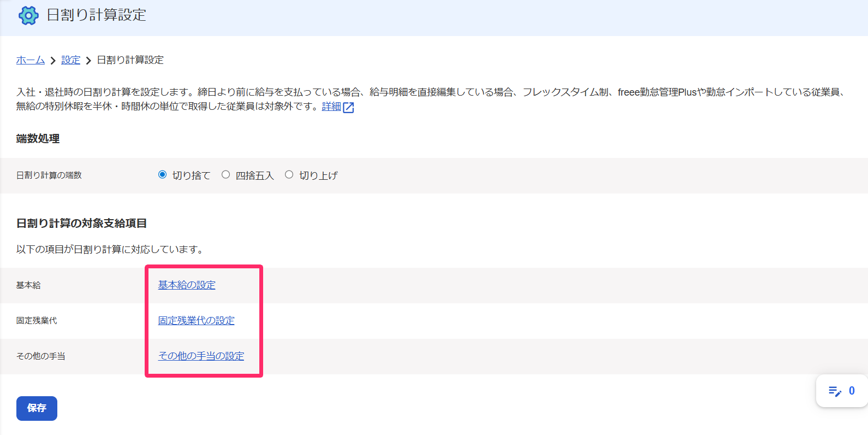This screenshot has height=435, width=868.
Task: Select the 四捨五入 radio button
Action: 225,175
